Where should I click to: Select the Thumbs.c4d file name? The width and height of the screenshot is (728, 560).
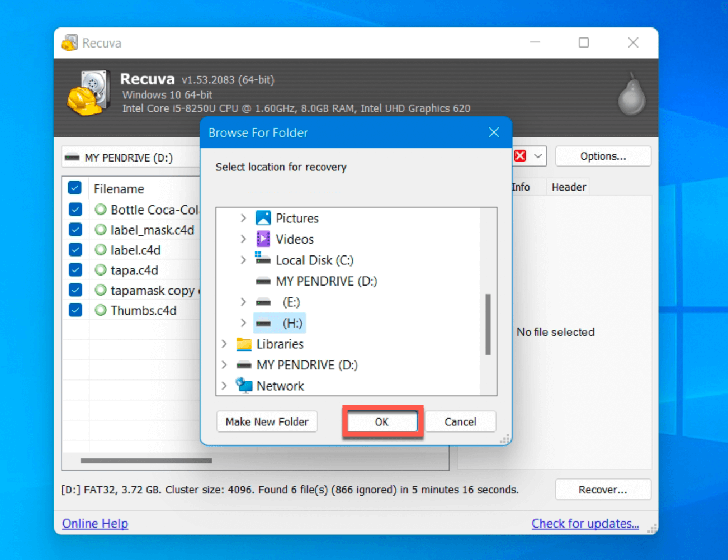click(x=143, y=310)
